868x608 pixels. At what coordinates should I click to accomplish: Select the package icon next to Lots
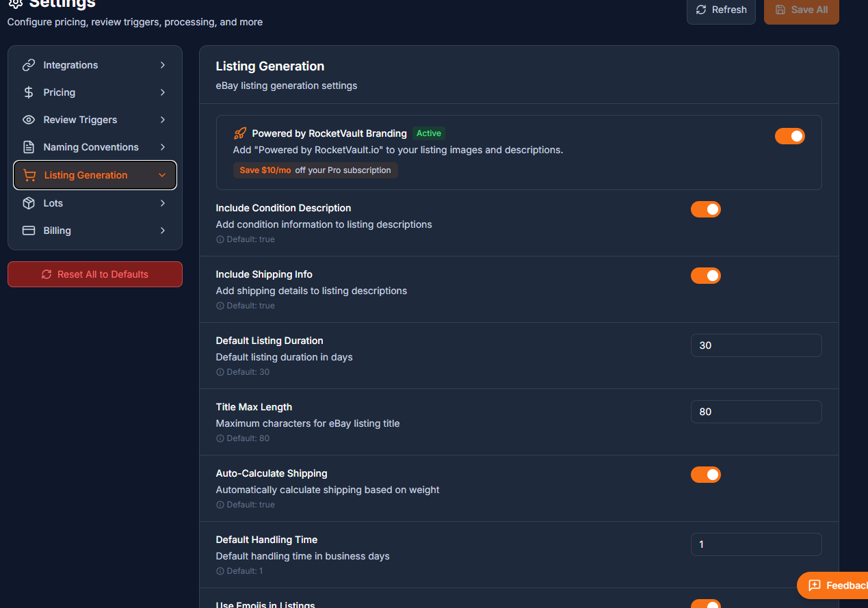point(29,203)
